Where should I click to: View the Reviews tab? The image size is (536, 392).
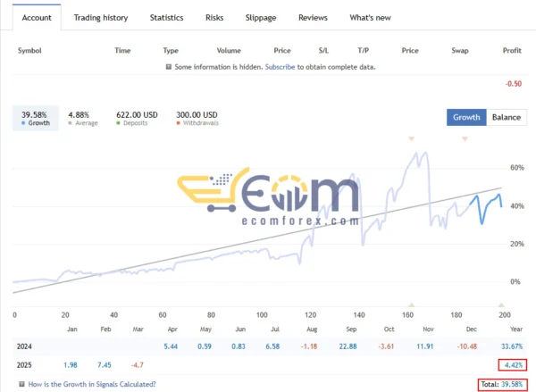tap(313, 18)
